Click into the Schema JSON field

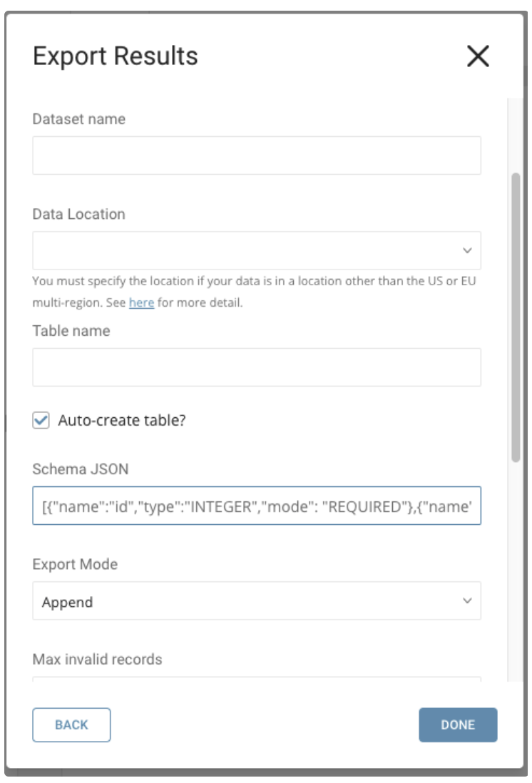[x=256, y=506]
